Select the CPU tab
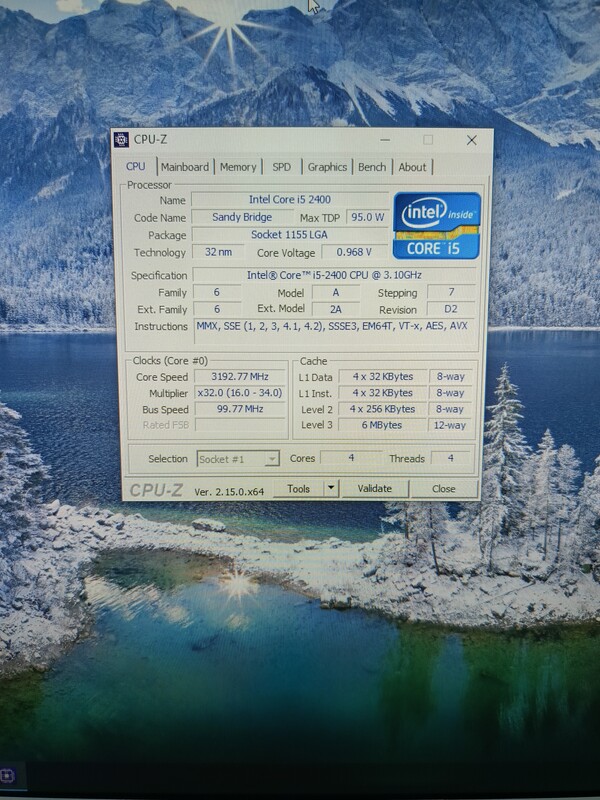The width and height of the screenshot is (600, 800). 136,166
